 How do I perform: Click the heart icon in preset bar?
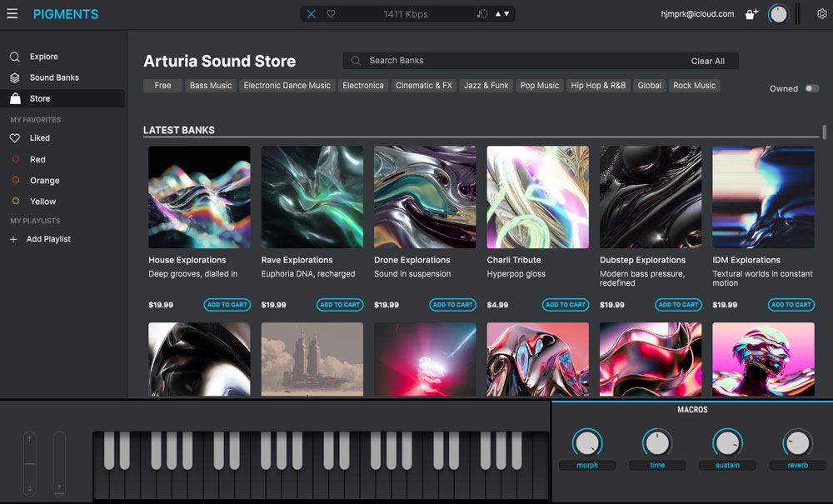click(x=331, y=14)
